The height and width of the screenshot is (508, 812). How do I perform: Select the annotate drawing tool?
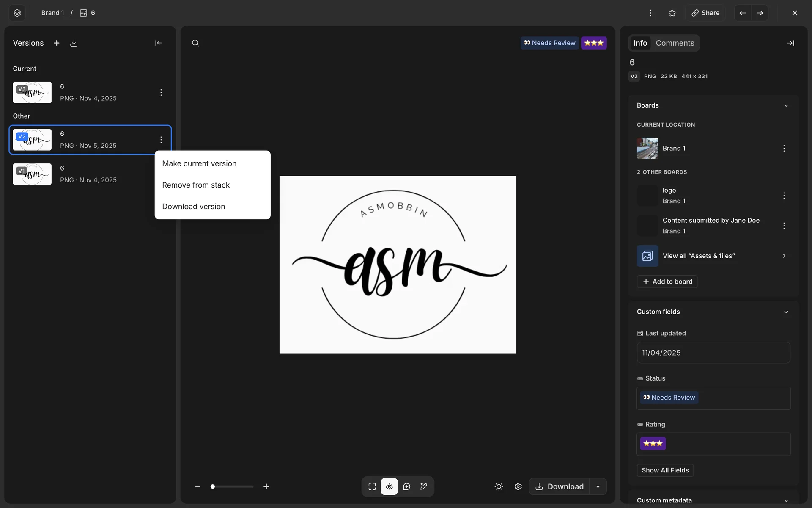(x=424, y=486)
